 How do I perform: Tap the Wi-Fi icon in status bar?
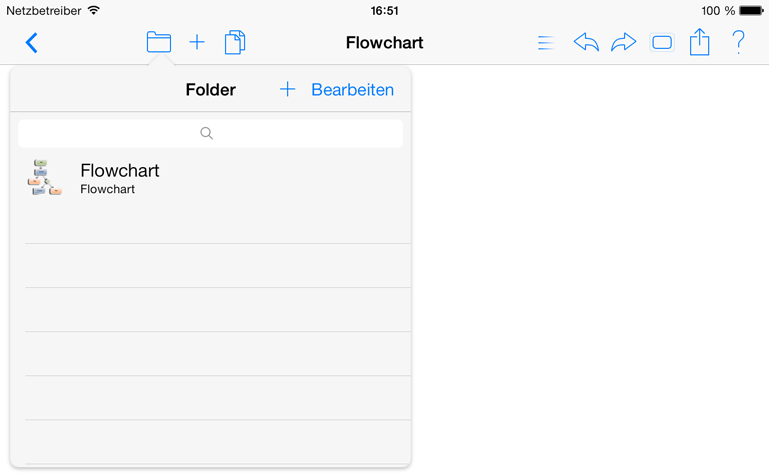coord(94,10)
